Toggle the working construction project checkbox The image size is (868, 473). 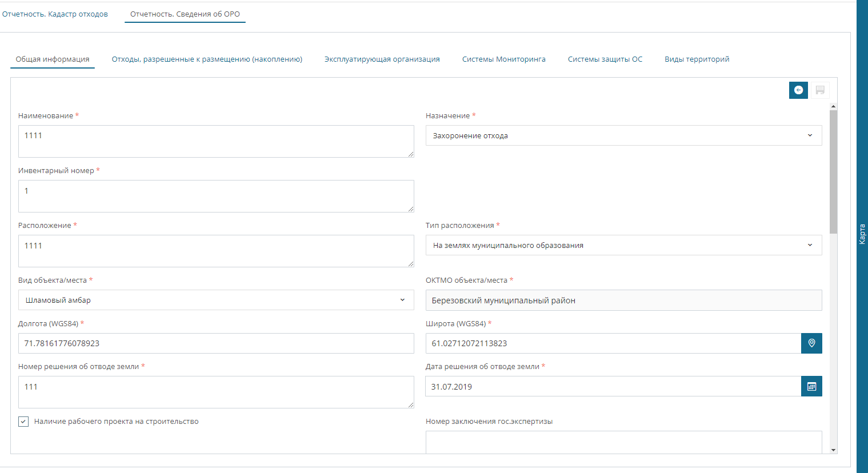click(x=23, y=422)
